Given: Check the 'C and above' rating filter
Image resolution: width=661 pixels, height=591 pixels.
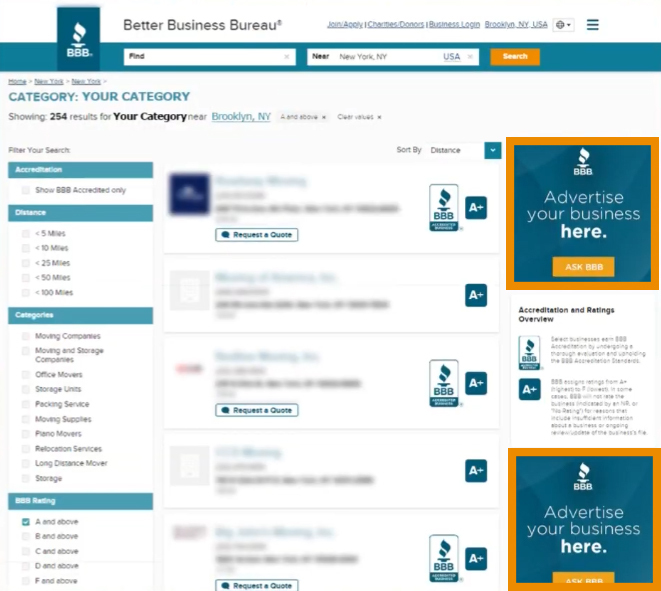Looking at the screenshot, I should click(26, 551).
